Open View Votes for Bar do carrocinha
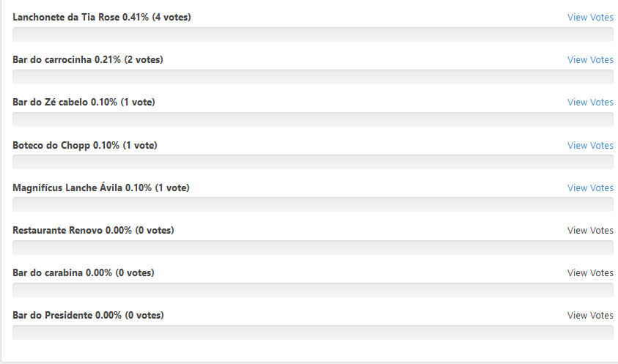This screenshot has height=364, width=618. [590, 60]
